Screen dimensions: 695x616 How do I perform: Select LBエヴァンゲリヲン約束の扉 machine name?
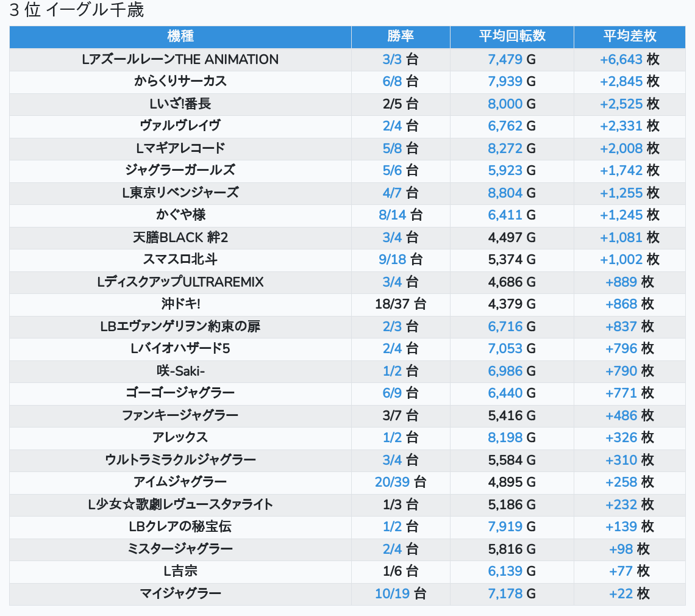(x=180, y=326)
